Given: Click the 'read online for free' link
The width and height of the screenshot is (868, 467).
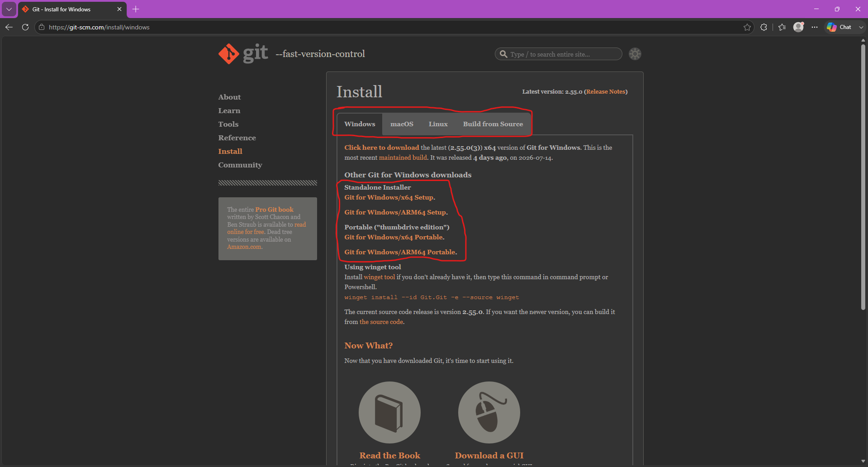Looking at the screenshot, I should click(x=266, y=228).
